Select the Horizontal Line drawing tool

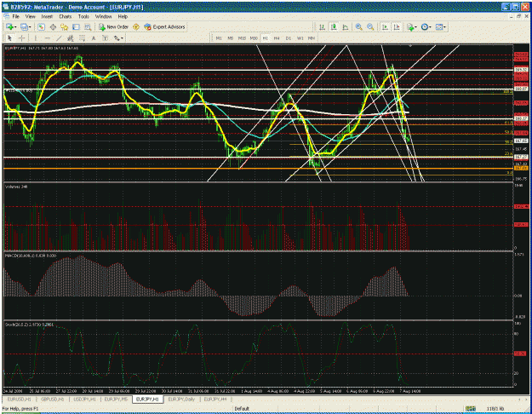(47, 38)
